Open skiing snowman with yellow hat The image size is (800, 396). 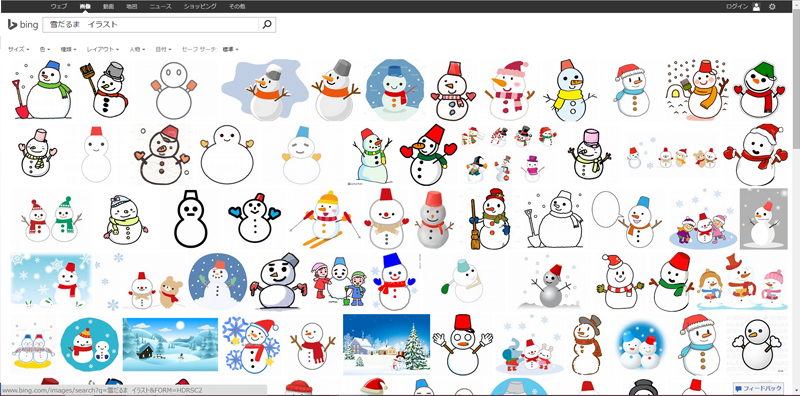(x=324, y=219)
